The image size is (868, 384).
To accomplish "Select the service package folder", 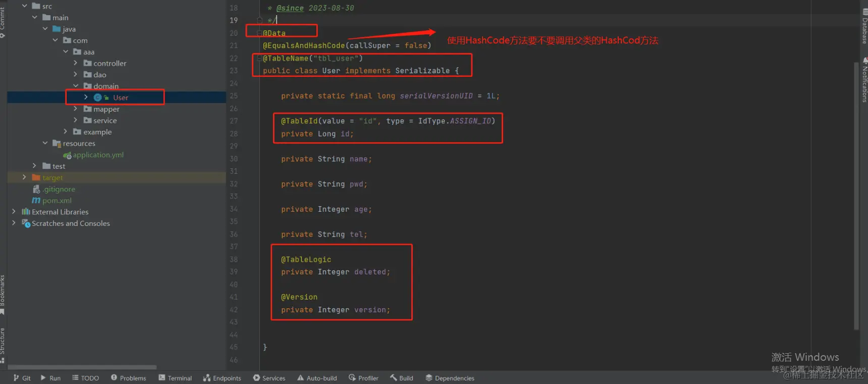I will pos(105,120).
